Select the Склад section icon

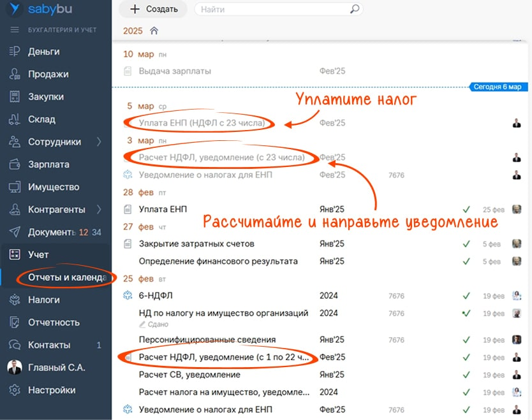(x=14, y=119)
